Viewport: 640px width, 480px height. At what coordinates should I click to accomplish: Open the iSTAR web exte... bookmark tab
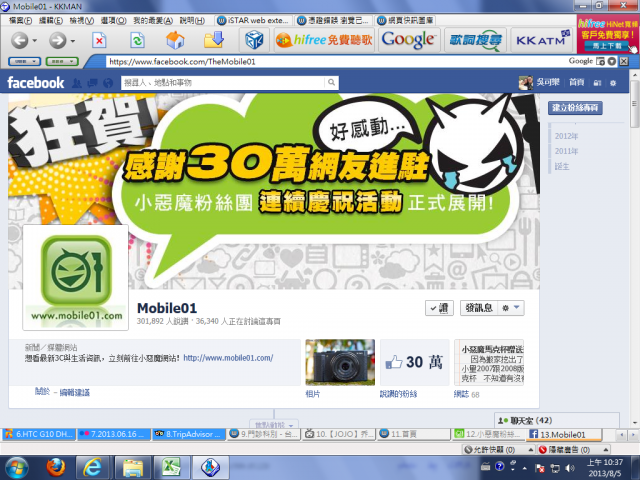click(x=254, y=20)
